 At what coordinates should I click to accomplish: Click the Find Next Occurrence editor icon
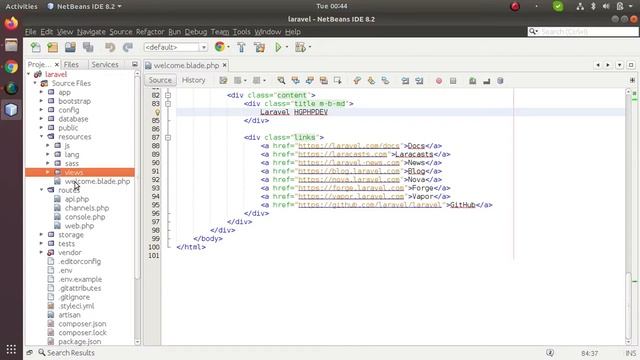pos(309,80)
